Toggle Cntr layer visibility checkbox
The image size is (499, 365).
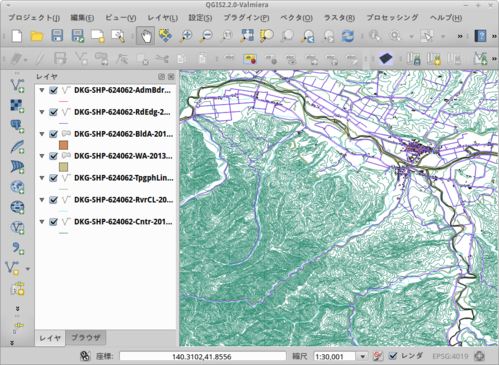(x=53, y=222)
